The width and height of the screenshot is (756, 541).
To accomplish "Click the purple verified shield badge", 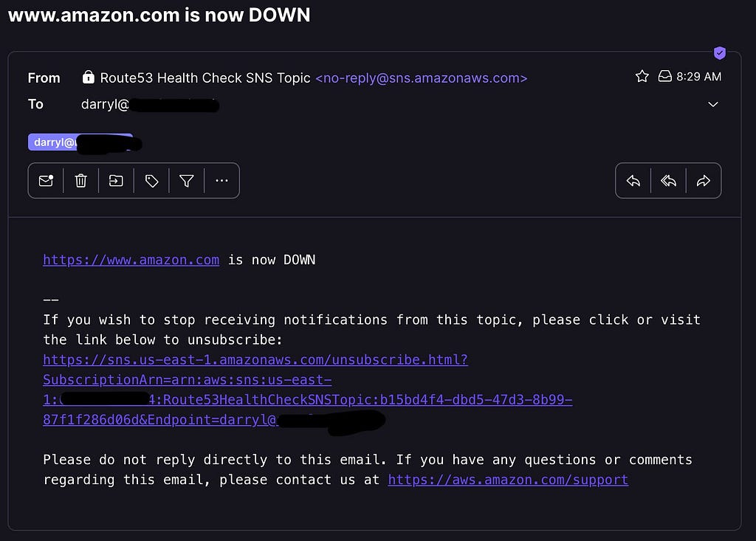I will [x=720, y=52].
